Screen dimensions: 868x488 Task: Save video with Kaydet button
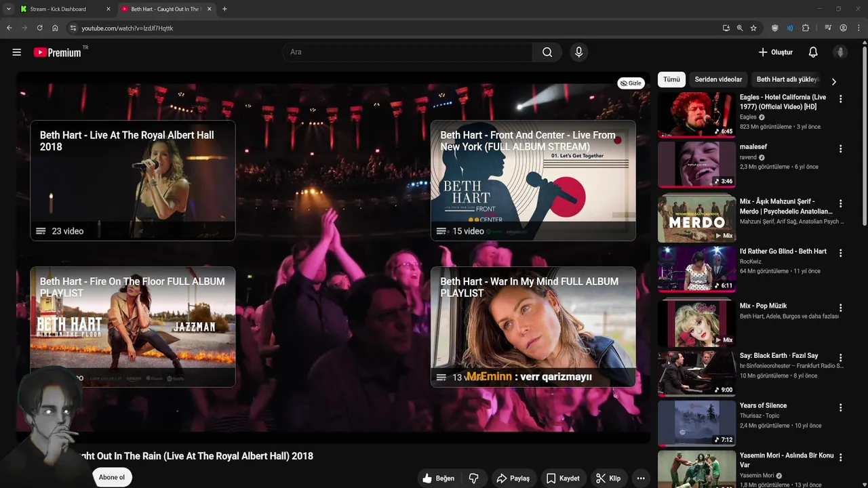[x=563, y=479]
